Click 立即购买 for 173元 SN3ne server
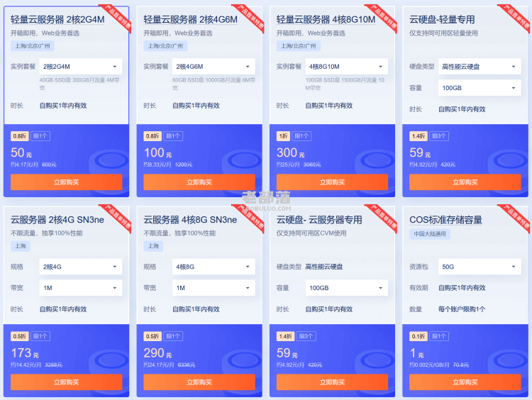This screenshot has width=532, height=400. pos(66,382)
